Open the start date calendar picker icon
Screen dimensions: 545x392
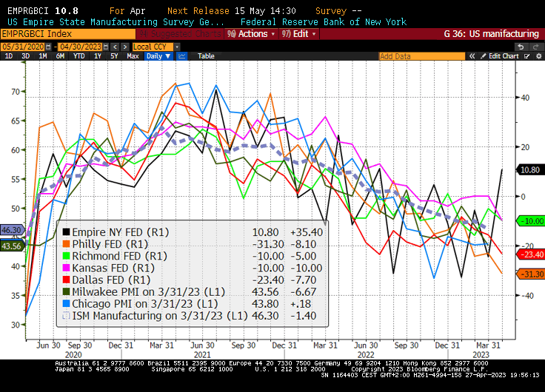pos(48,47)
